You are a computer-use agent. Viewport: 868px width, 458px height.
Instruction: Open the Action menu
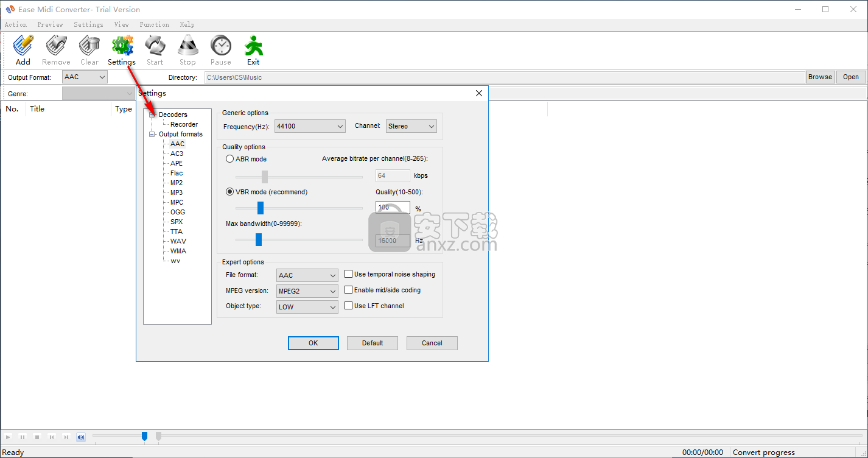tap(16, 24)
